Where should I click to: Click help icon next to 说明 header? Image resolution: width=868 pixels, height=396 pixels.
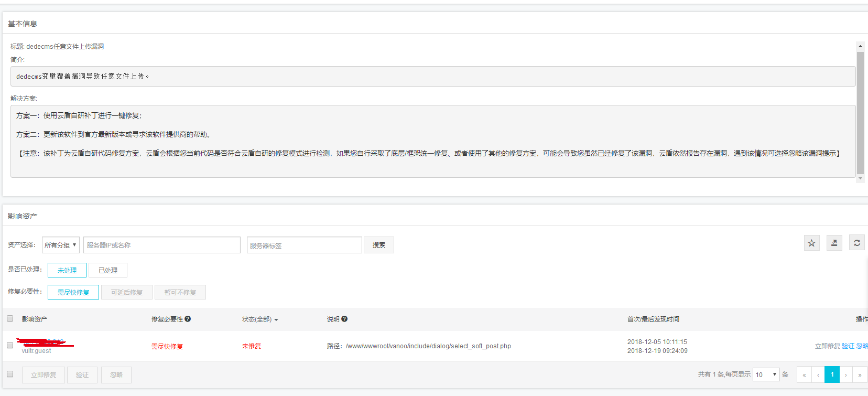(344, 319)
